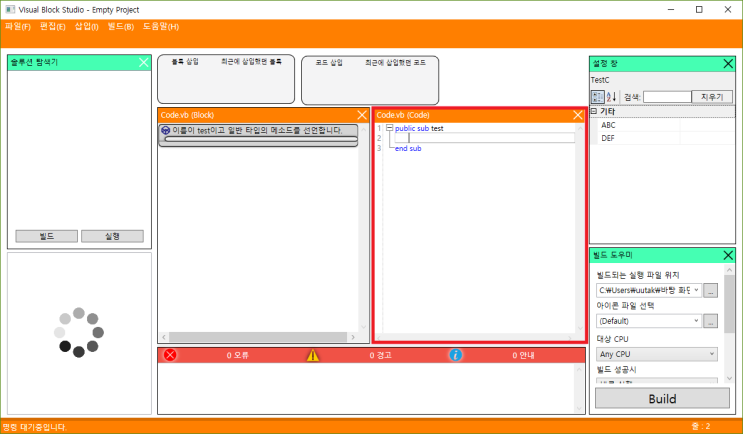Collapse the 'public sub test' code fold

(x=390, y=128)
